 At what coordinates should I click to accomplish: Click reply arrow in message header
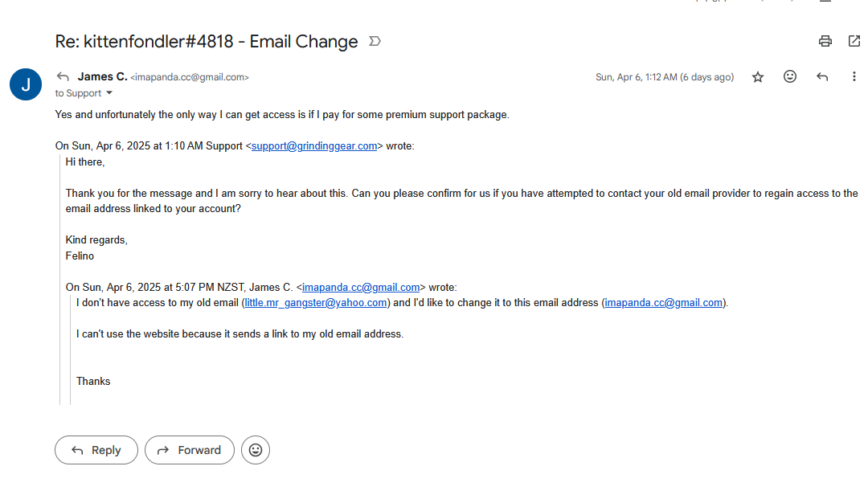[x=822, y=77]
